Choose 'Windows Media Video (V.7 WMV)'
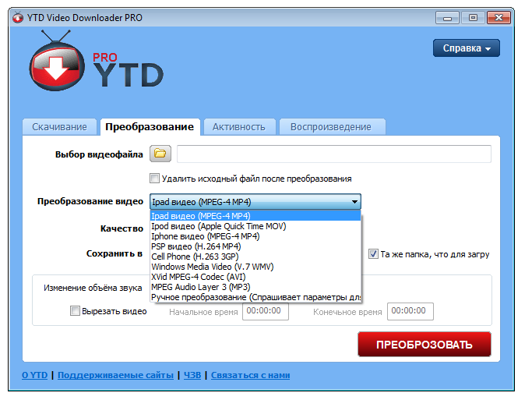 [x=255, y=267]
